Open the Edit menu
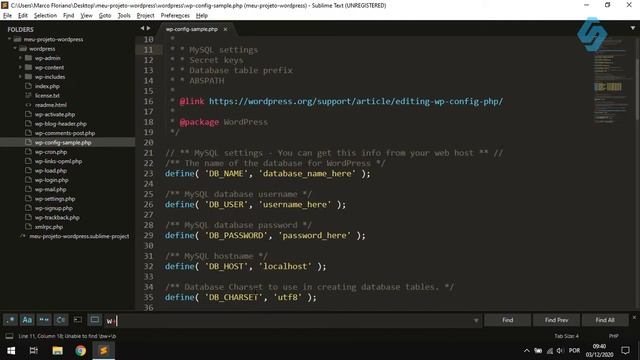The image size is (640, 360). pos(23,16)
